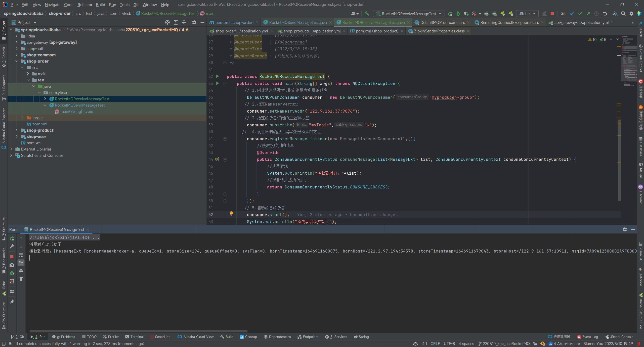The image size is (644, 347).
Task: Toggle soft-wrap in the run console
Action: [21, 255]
